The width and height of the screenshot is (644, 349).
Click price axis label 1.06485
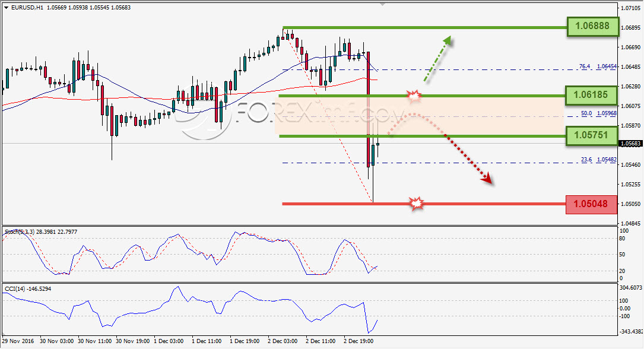tap(631, 67)
